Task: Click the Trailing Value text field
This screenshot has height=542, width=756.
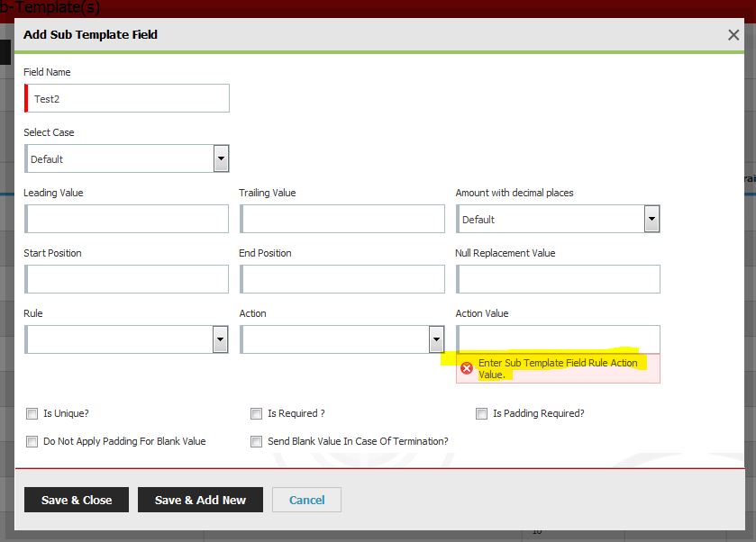Action: [x=342, y=219]
